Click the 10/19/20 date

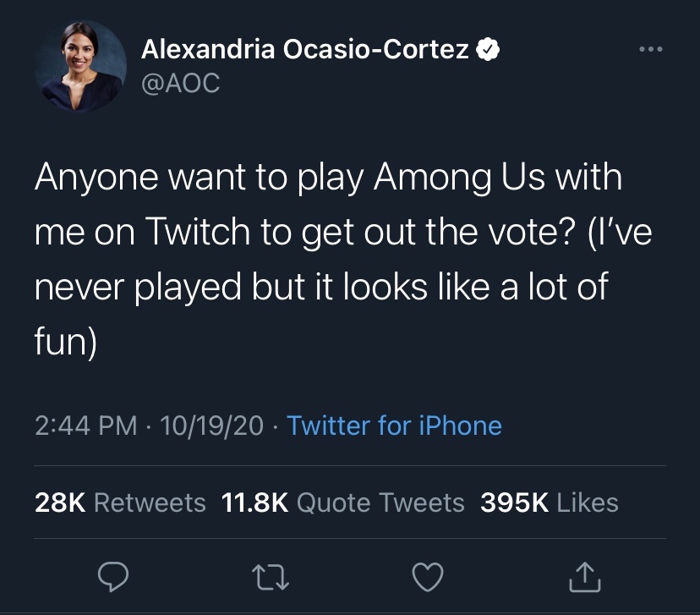point(211,426)
